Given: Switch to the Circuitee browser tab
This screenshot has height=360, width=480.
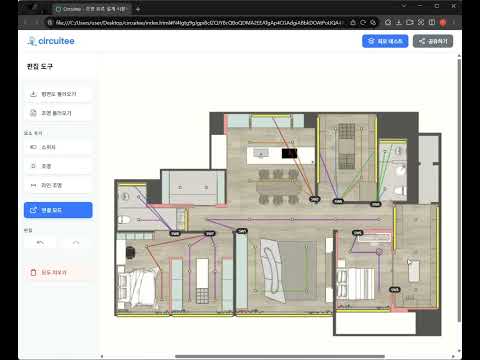Looking at the screenshot, I should pyautogui.click(x=92, y=9).
